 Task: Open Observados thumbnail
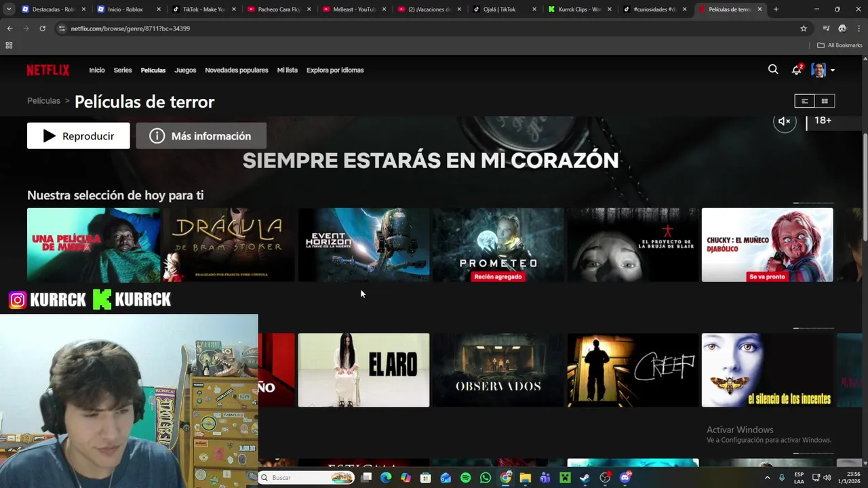coord(498,370)
